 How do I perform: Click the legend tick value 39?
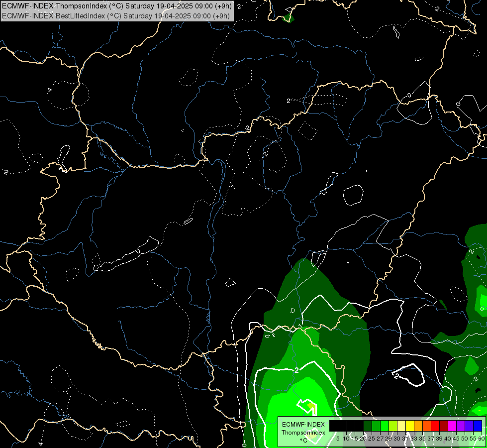[439, 439]
